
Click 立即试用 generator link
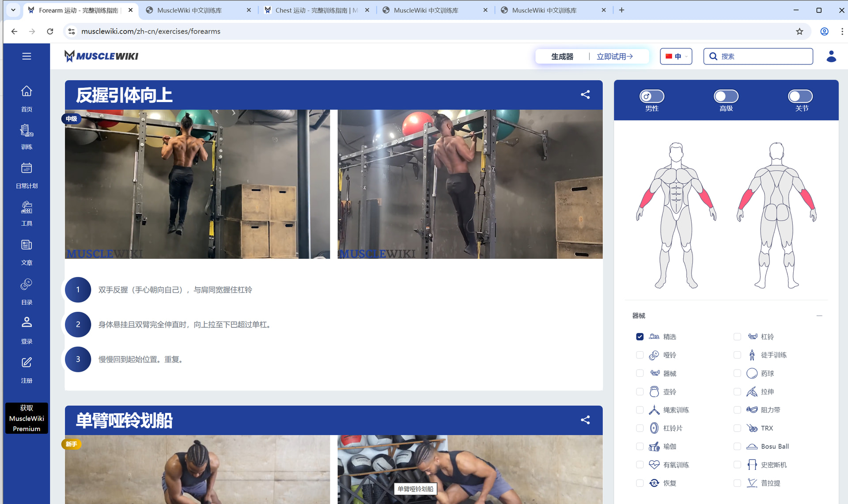click(615, 57)
